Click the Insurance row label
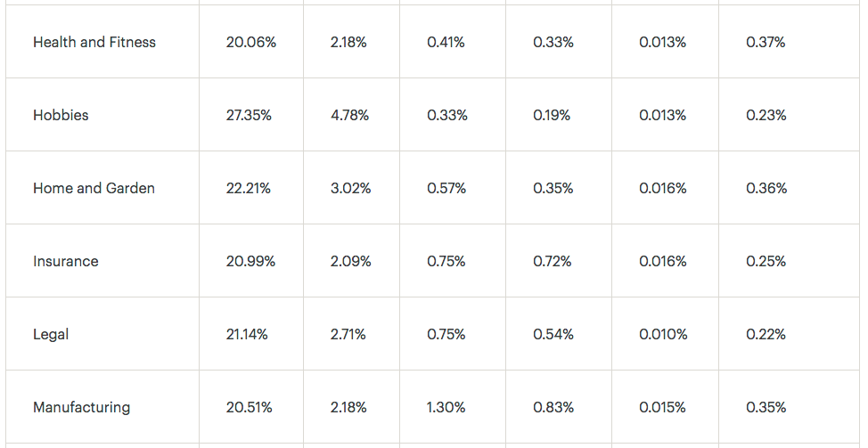 [66, 261]
